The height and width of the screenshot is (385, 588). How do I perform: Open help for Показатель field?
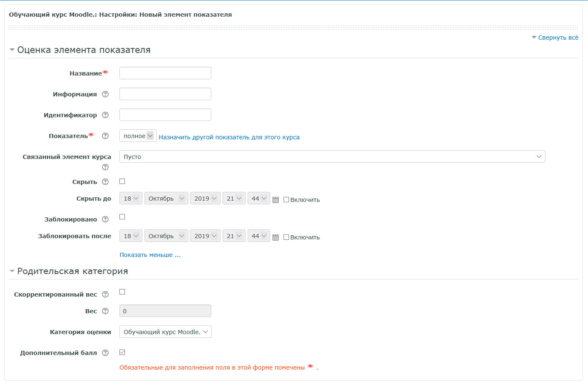tap(105, 136)
